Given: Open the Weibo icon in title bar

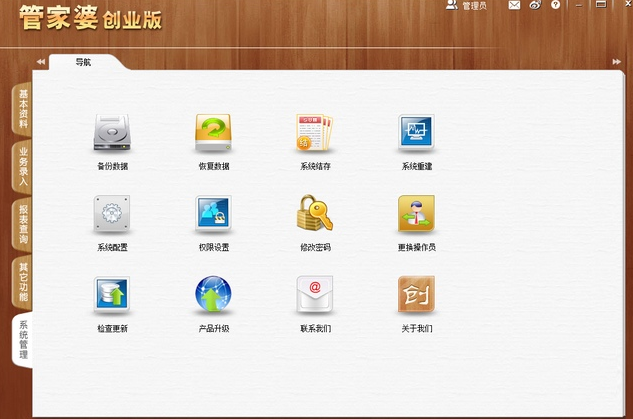Looking at the screenshot, I should tap(535, 5).
